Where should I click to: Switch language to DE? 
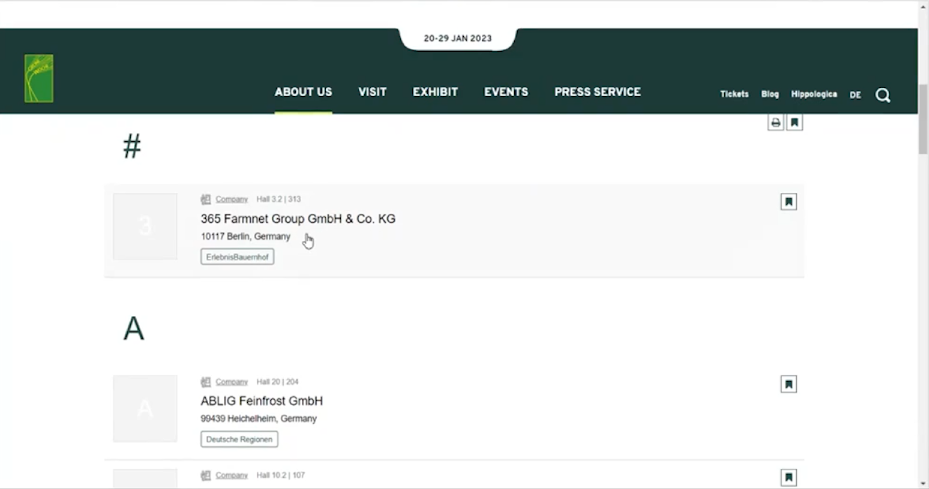tap(855, 95)
